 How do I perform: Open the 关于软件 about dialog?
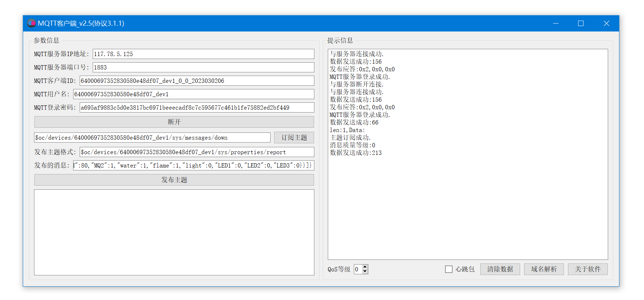[587, 269]
